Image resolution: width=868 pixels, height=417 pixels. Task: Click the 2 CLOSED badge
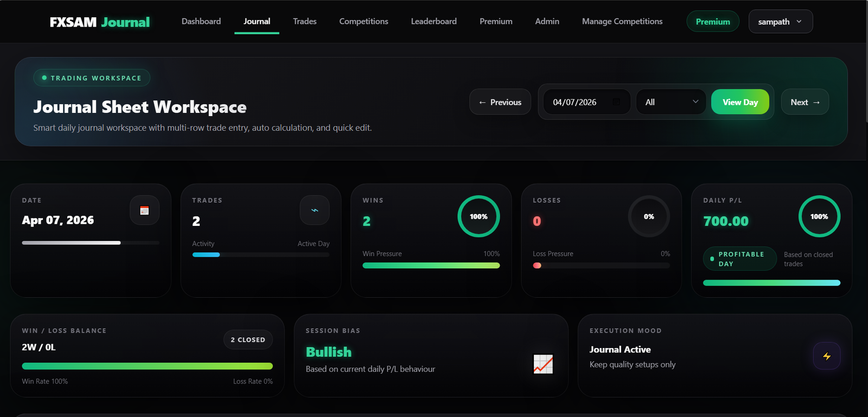pyautogui.click(x=248, y=340)
